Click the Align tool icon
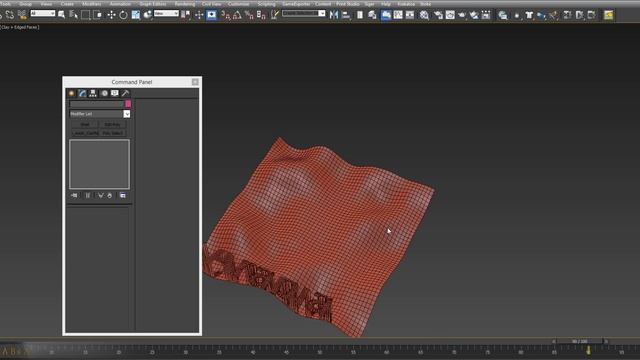 point(346,15)
